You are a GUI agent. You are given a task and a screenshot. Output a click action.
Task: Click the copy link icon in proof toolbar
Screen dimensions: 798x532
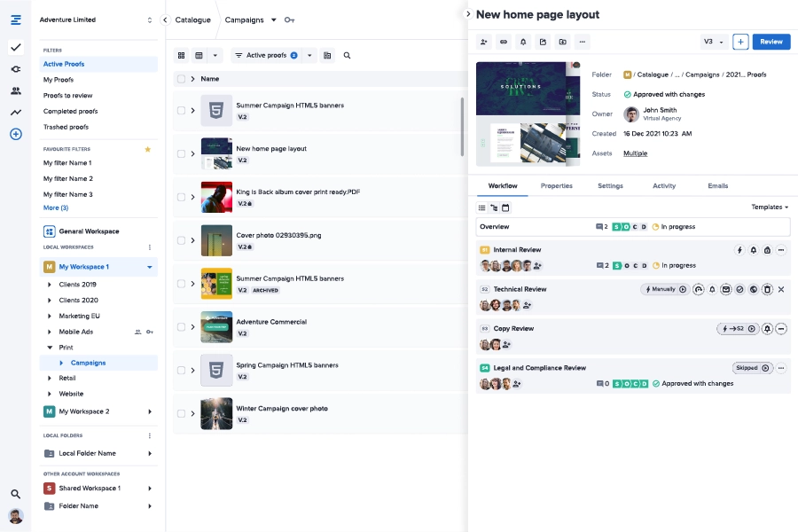(x=504, y=42)
